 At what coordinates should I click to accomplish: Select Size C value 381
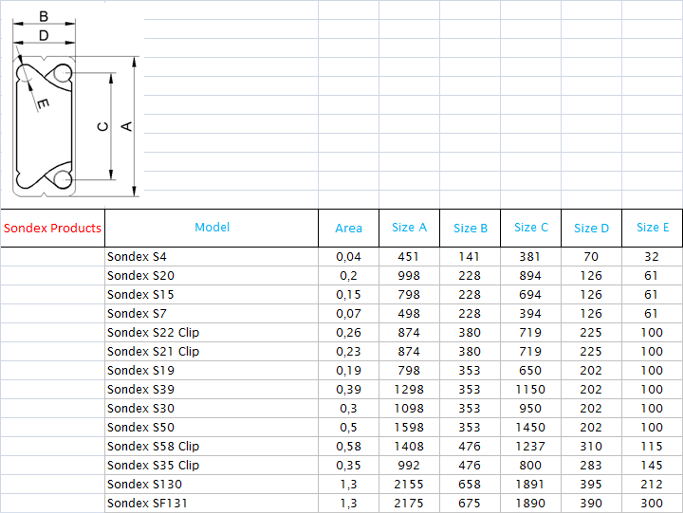[x=531, y=257]
